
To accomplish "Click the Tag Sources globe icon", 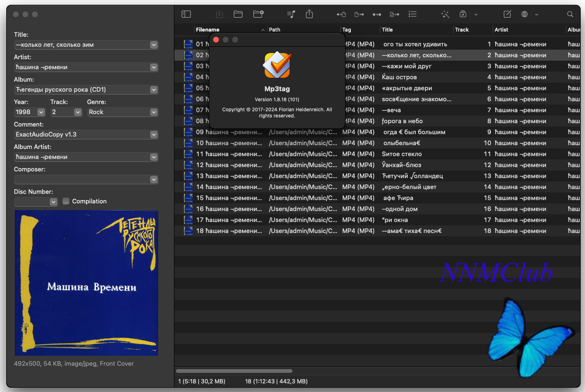I will (525, 14).
